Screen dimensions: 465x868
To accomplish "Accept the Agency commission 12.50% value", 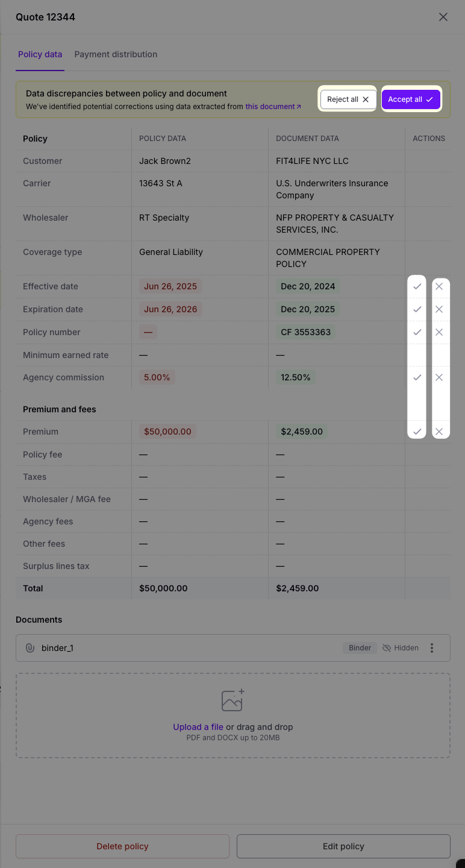I will 417,377.
